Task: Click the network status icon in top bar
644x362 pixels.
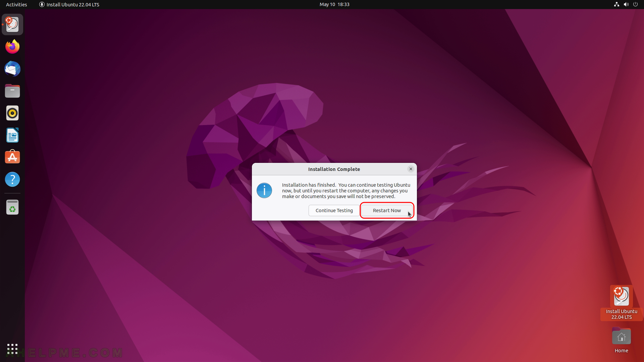Action: pos(616,4)
